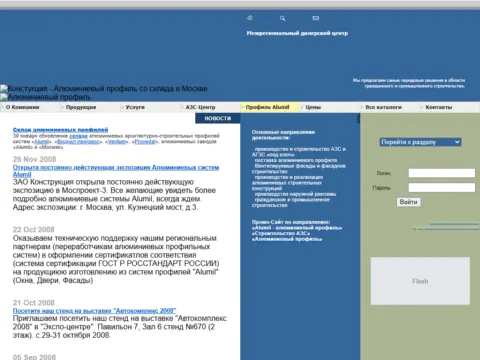The height and width of the screenshot is (360, 480).
Task: Open the 'Склад алюминиевых профилей' headline link
Action: (x=60, y=130)
